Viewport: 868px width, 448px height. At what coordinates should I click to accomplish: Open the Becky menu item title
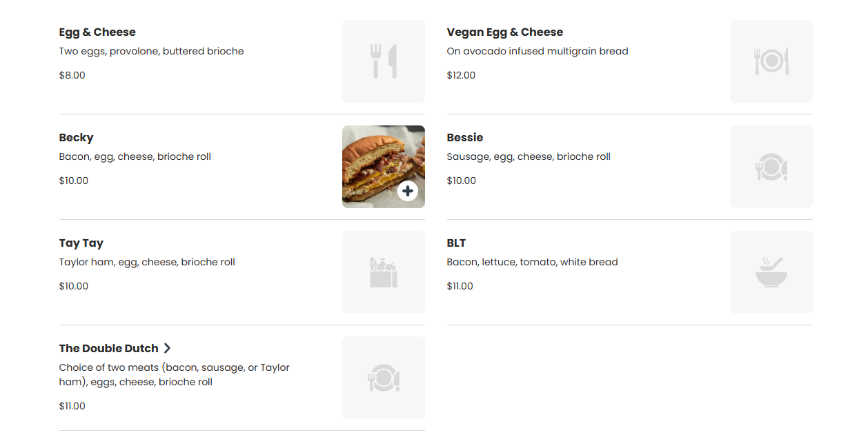(76, 138)
